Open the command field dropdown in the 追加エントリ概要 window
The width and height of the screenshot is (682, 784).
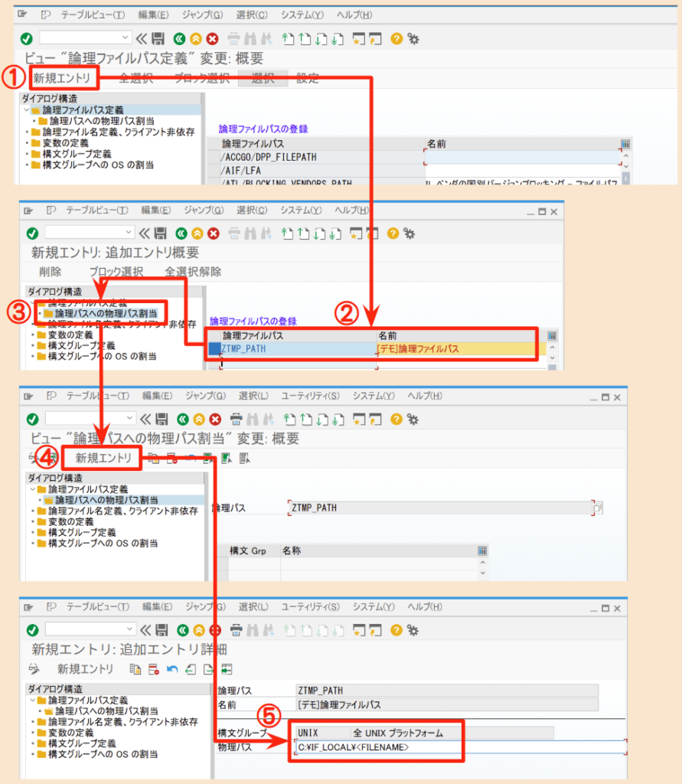tap(129, 232)
